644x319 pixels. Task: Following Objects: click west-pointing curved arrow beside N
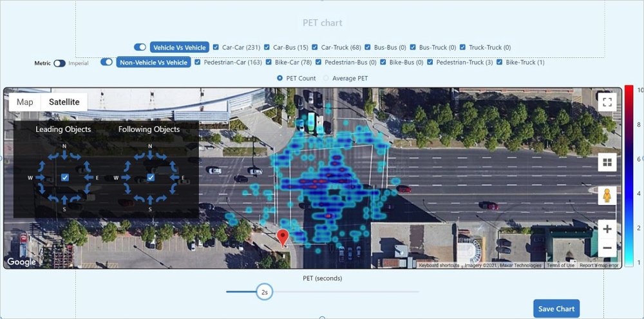pyautogui.click(x=139, y=156)
